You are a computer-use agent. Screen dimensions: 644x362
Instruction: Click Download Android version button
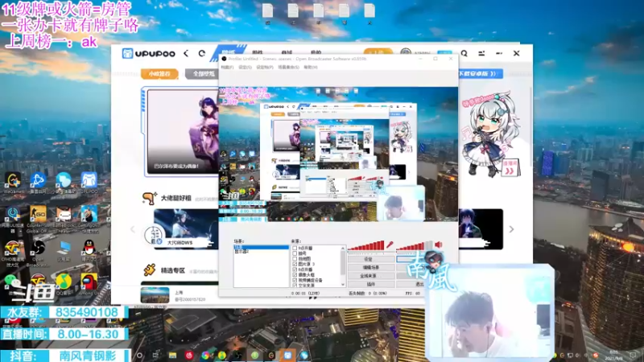coord(479,74)
